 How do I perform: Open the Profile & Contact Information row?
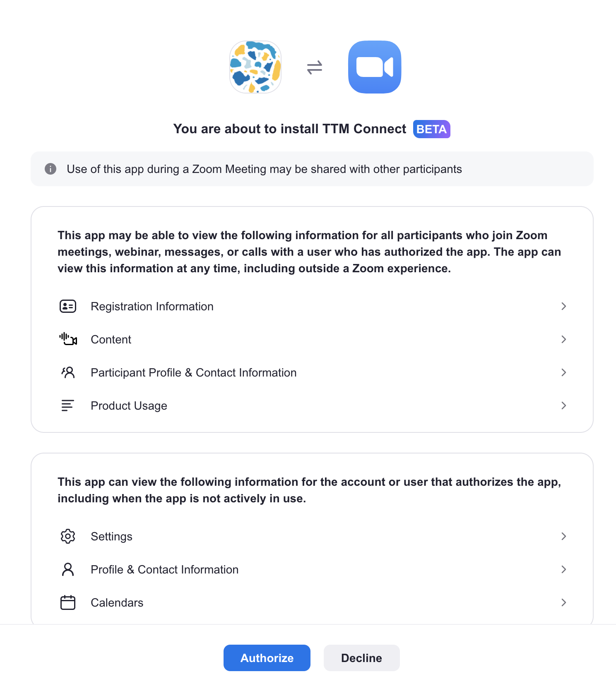point(164,569)
